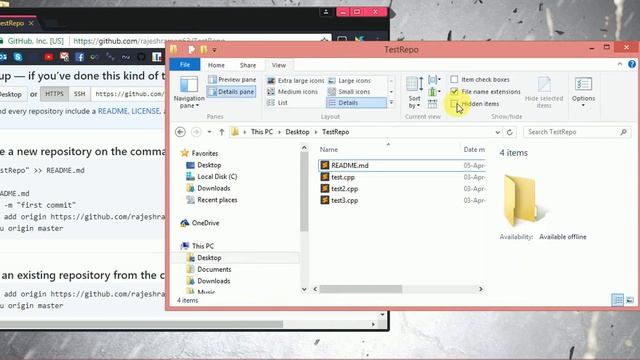Screen dimensions: 640x360
Task: Select Medium icons layout
Action: click(292, 92)
